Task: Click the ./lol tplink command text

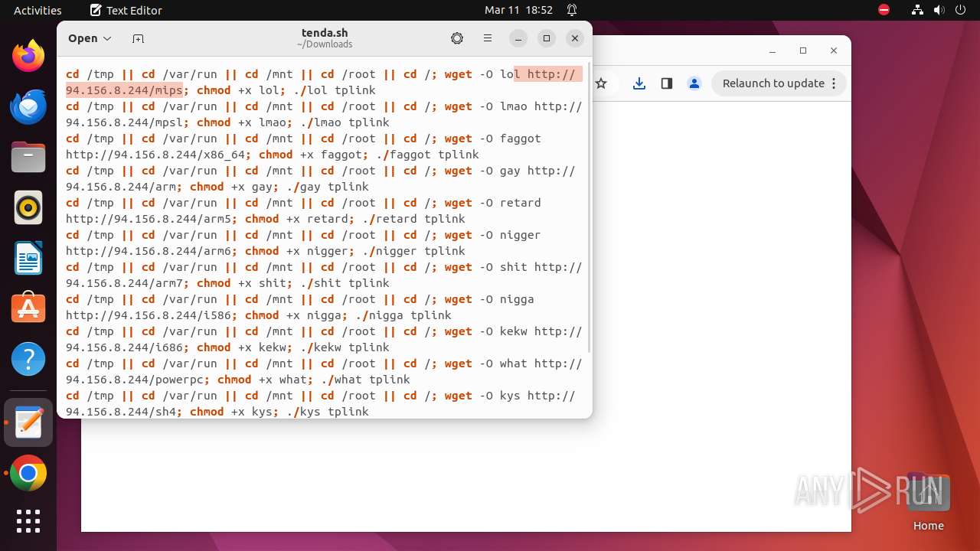Action: click(x=335, y=90)
